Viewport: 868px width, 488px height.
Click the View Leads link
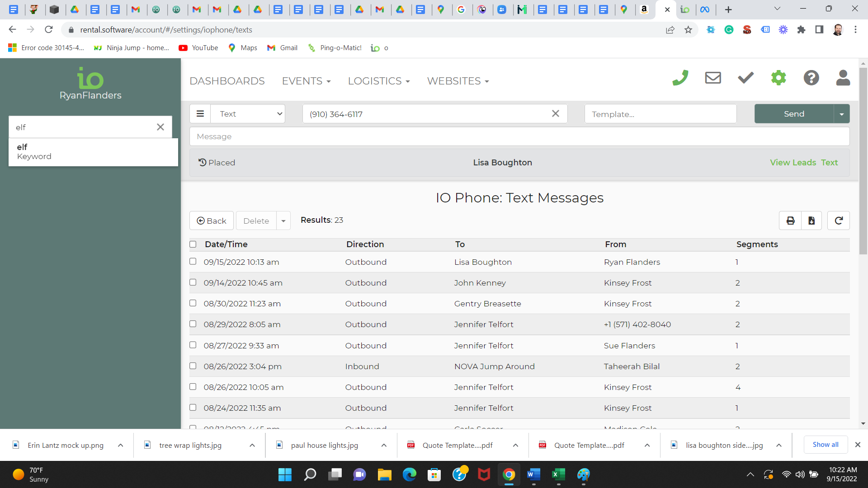[793, 163]
